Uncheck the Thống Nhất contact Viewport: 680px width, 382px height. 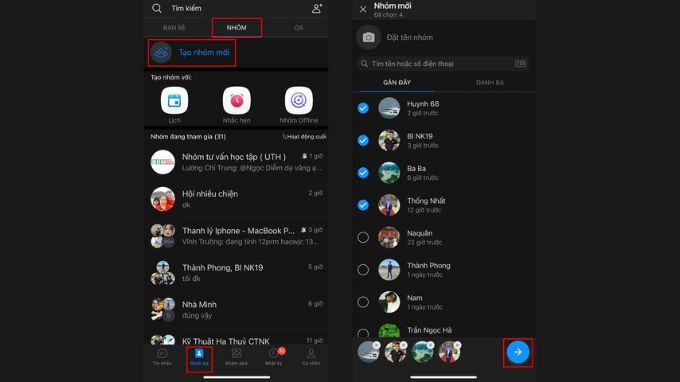[x=363, y=205]
